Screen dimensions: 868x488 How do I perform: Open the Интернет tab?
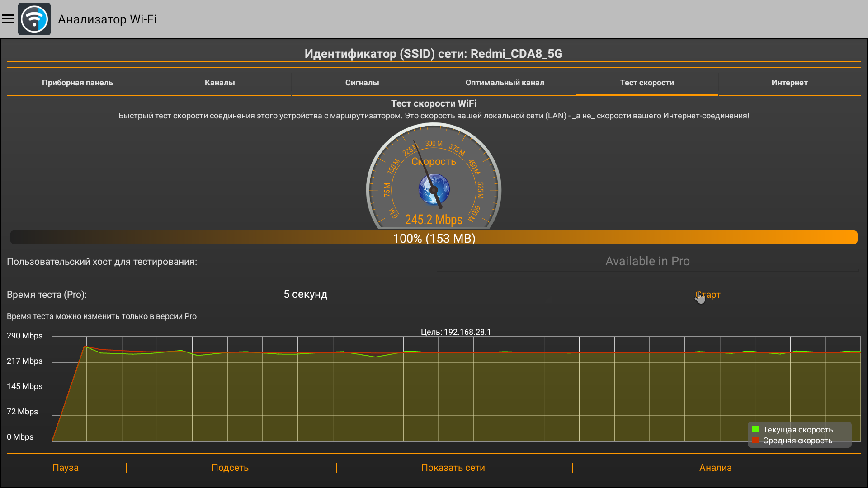(789, 83)
